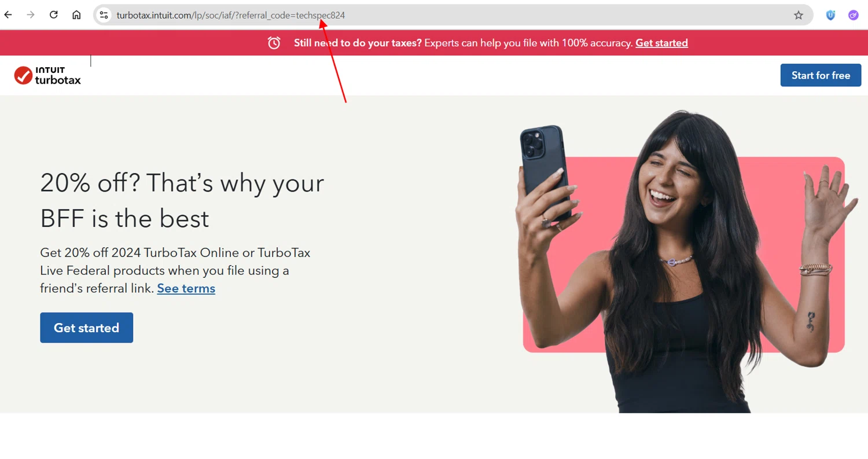Focus the address bar URL field
Screen dimensions: 868x459
453,15
